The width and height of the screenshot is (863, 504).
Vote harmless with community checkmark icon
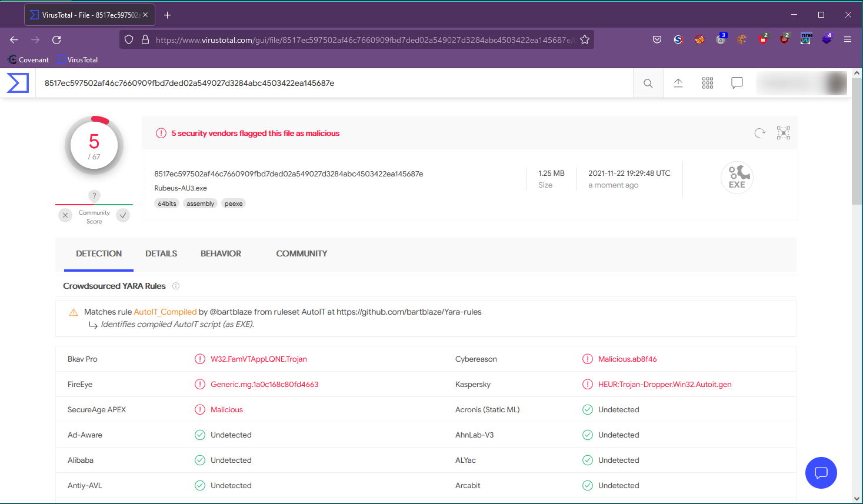click(123, 215)
